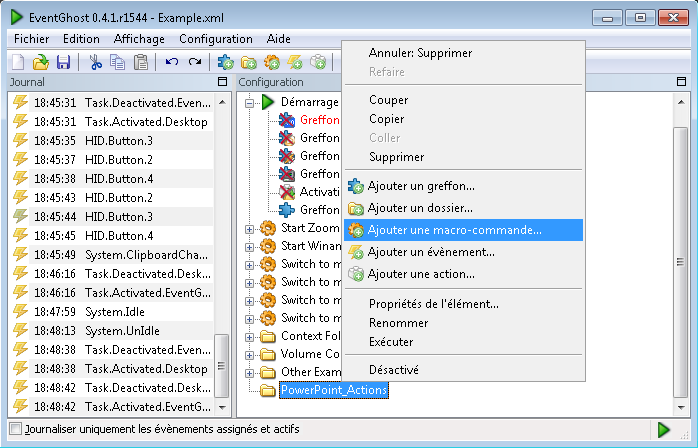The width and height of the screenshot is (698, 448).
Task: Click the PowerPoint_Actions folder icon
Action: tap(268, 391)
